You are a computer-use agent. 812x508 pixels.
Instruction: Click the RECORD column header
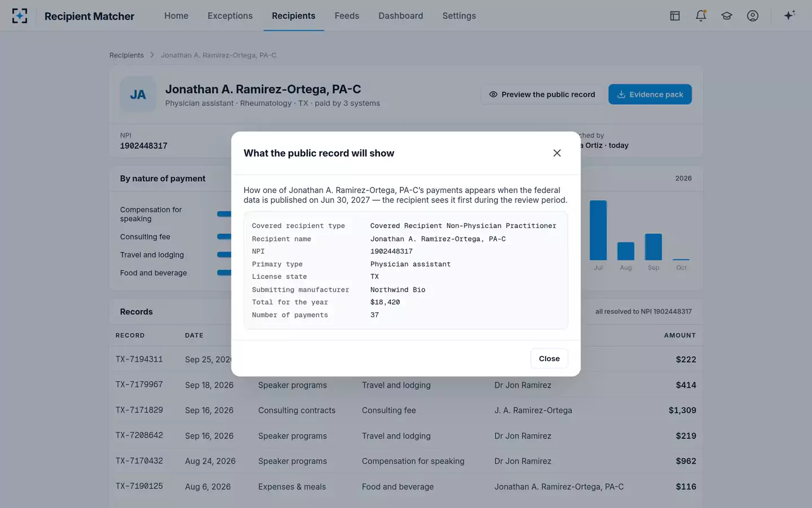[x=130, y=335]
